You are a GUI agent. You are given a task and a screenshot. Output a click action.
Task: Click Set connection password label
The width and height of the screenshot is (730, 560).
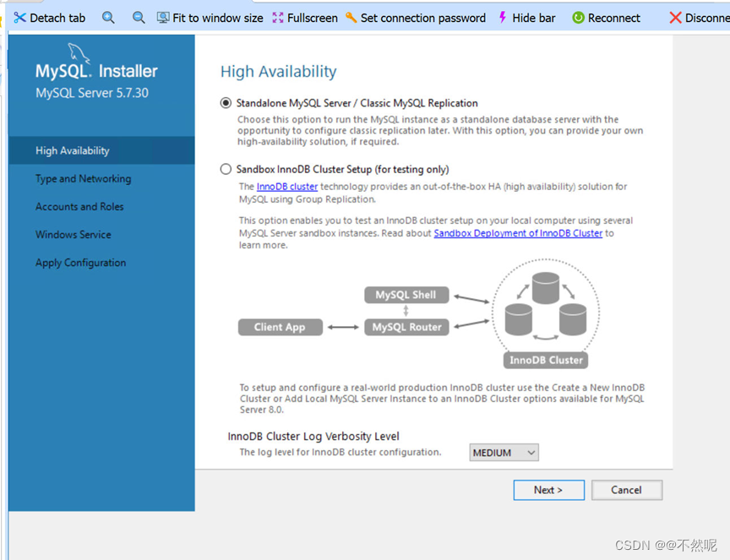click(x=423, y=18)
